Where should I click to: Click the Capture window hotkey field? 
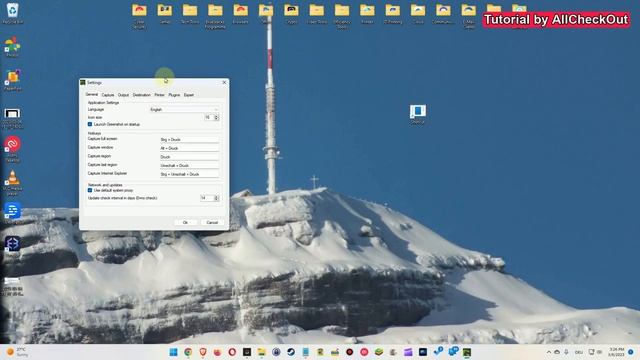[x=189, y=148]
